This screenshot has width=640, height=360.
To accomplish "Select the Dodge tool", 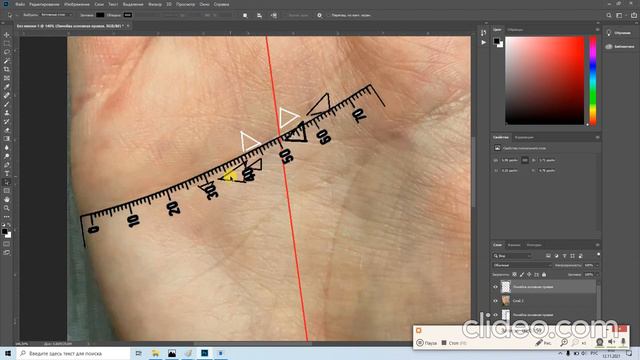I will tap(7, 156).
